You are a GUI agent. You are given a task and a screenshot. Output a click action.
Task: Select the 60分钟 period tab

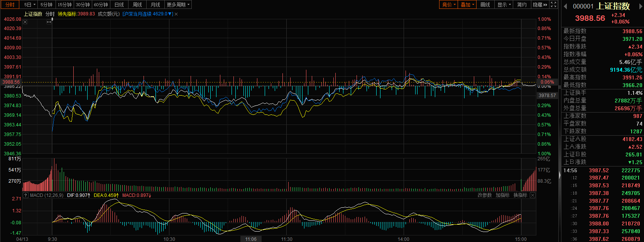click(101, 5)
